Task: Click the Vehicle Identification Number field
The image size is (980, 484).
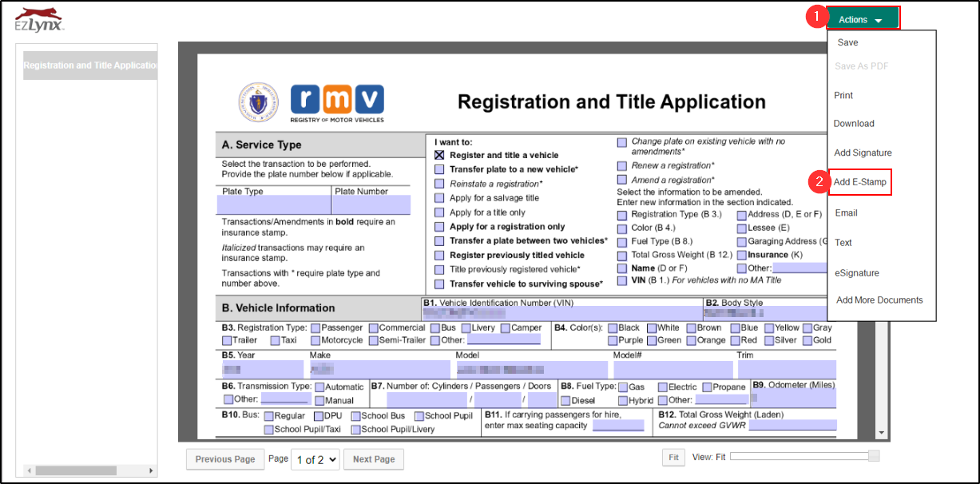Action: point(562,315)
